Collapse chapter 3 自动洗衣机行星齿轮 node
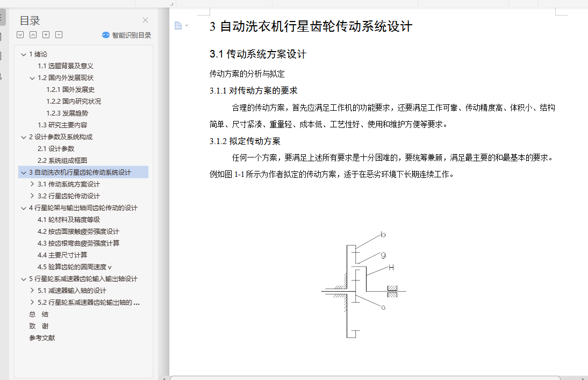This screenshot has width=588, height=380. point(24,173)
